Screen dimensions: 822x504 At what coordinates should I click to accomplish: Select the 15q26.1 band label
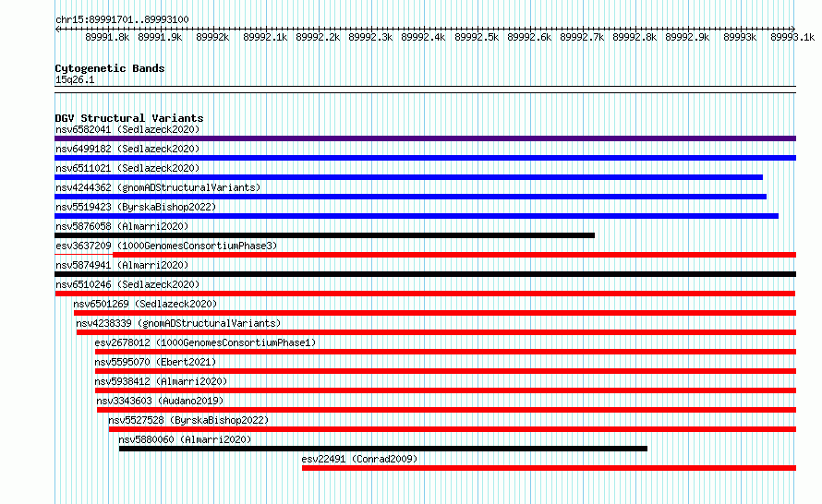point(75,79)
